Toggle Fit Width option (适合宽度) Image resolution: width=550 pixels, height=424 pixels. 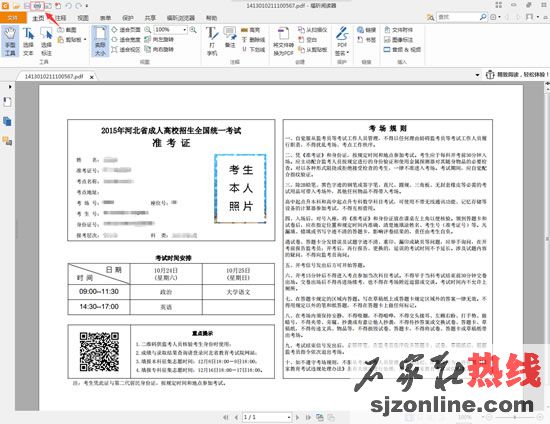(x=126, y=39)
